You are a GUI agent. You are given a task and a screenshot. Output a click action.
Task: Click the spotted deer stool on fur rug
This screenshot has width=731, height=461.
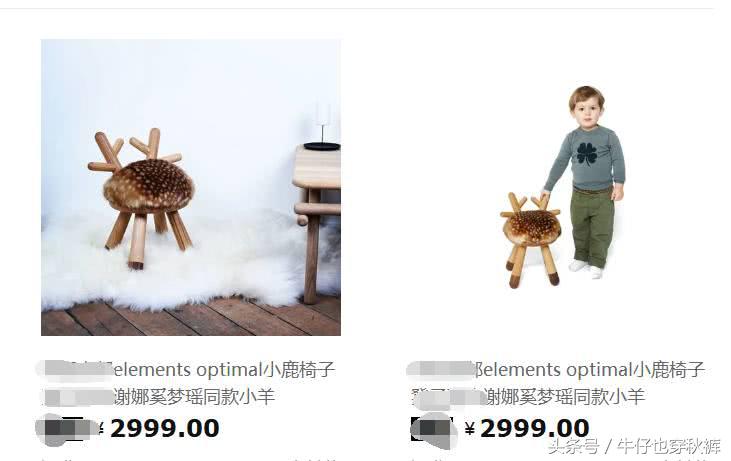click(142, 198)
